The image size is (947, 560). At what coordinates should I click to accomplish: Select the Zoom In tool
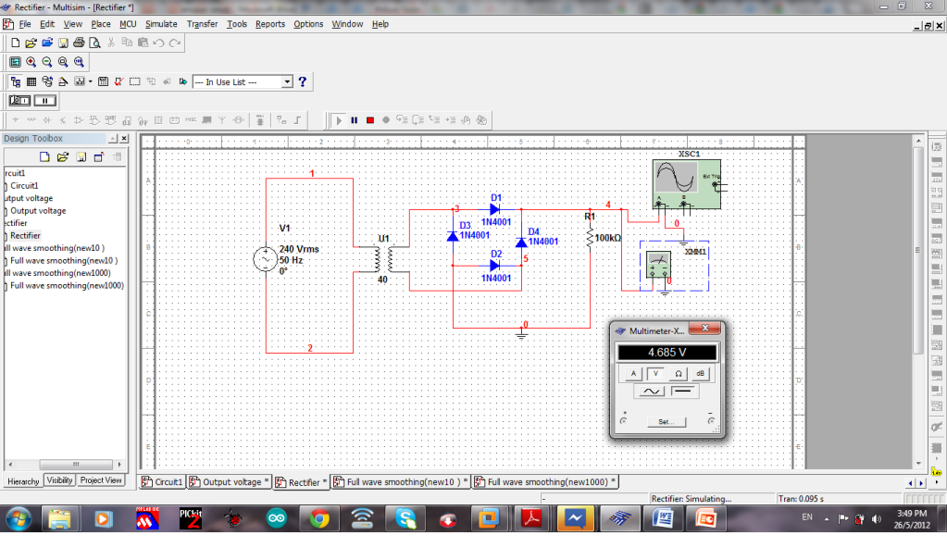(31, 61)
